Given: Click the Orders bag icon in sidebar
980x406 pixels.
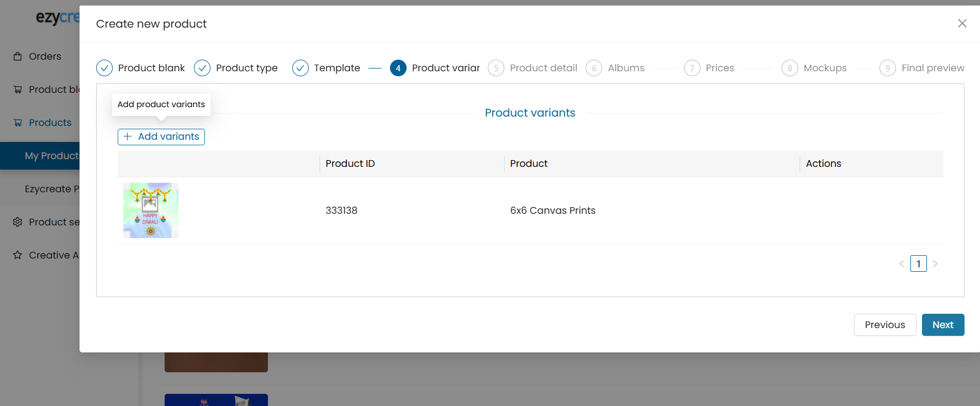Looking at the screenshot, I should (18, 56).
